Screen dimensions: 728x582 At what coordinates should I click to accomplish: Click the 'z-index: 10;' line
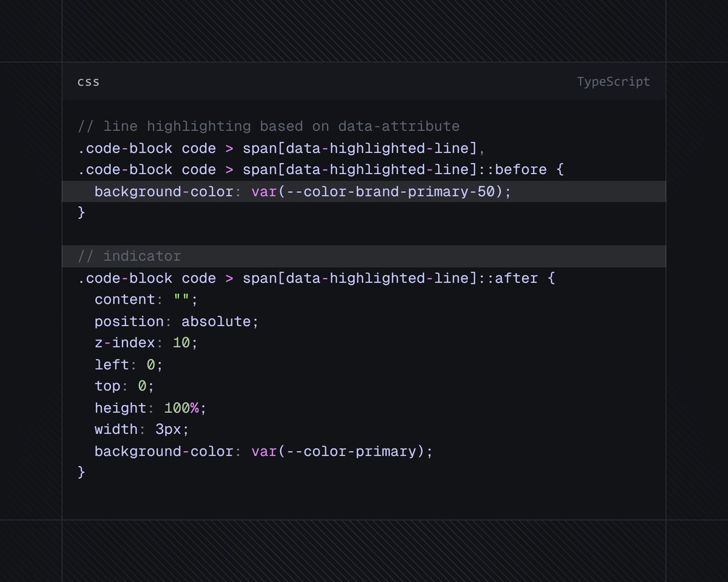[146, 343]
